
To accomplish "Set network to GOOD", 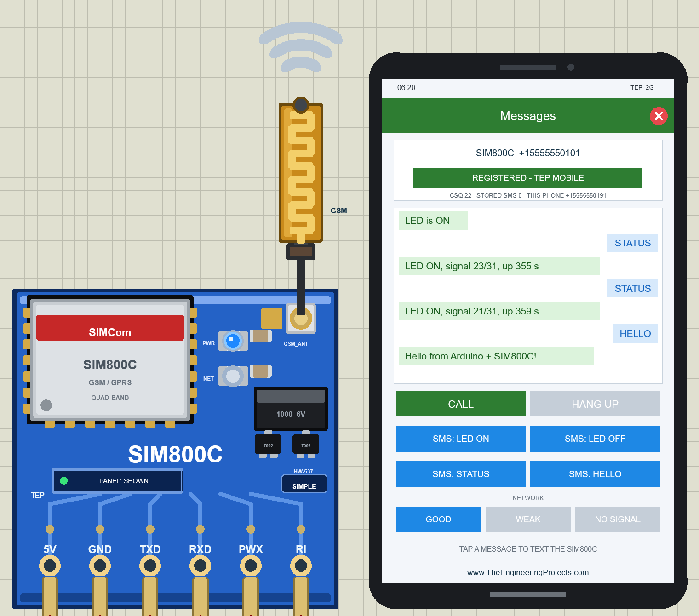I will tap(438, 519).
